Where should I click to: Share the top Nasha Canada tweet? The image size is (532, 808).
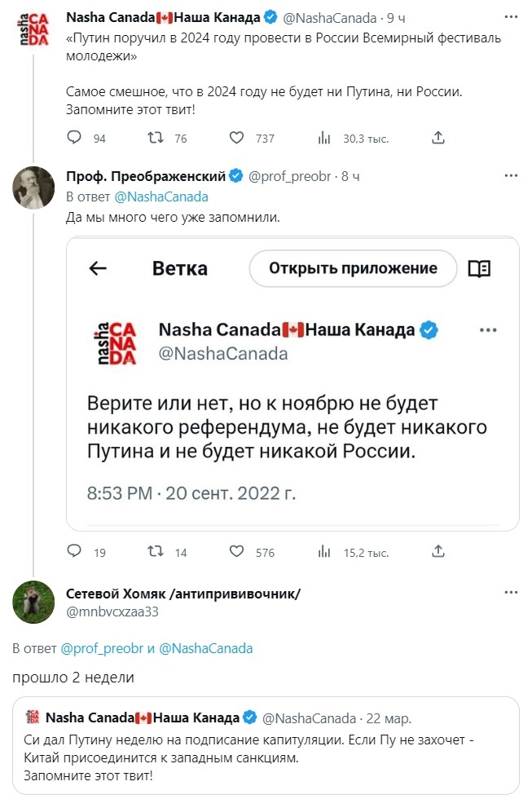[x=437, y=138]
